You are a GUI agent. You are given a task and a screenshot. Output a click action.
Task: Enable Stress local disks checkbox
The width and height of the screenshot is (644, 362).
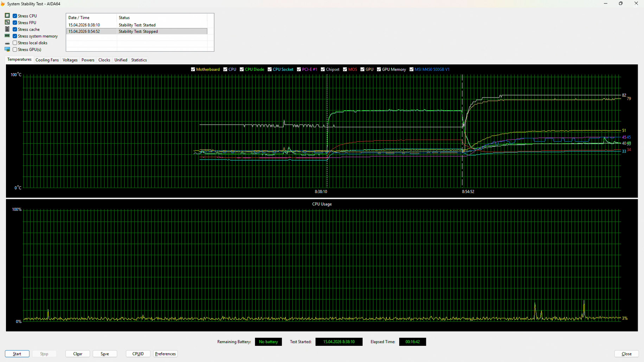pyautogui.click(x=15, y=43)
